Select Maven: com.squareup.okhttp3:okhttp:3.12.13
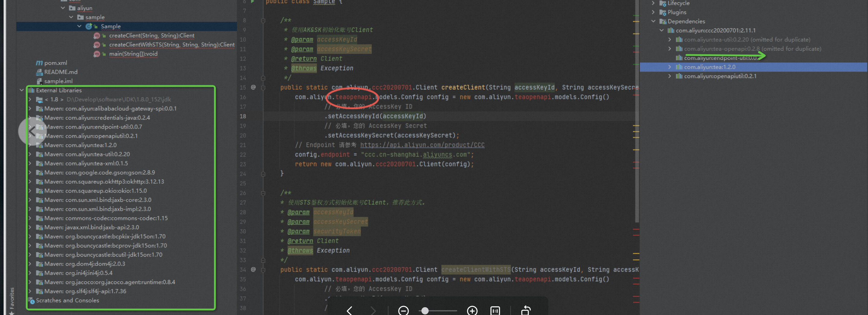Image resolution: width=868 pixels, height=315 pixels. tap(104, 181)
